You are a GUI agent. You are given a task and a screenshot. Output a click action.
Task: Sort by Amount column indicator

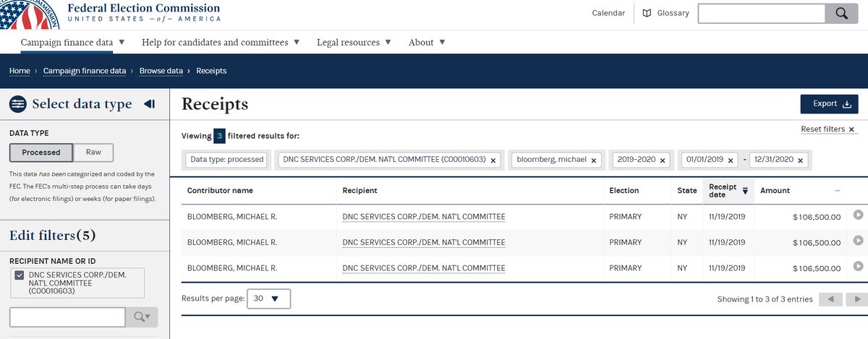(x=837, y=191)
